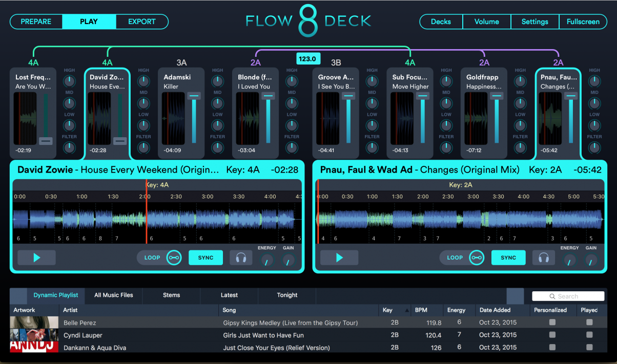Toggle SYNC on David Zowie deck

pyautogui.click(x=206, y=258)
